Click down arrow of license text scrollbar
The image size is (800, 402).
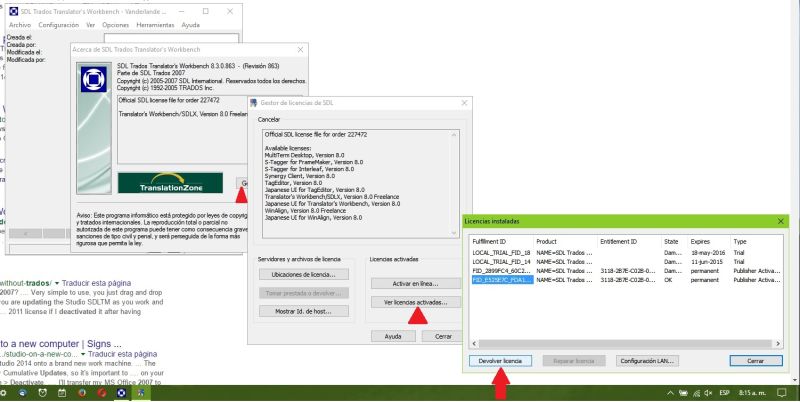point(454,233)
